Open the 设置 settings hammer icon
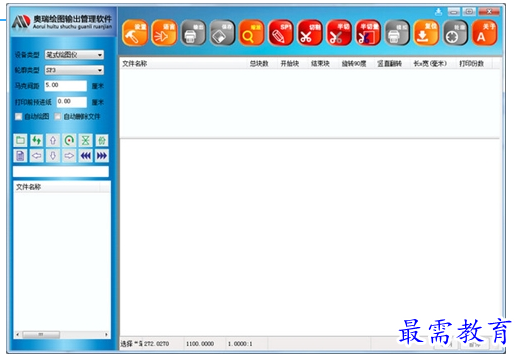The image size is (520, 363). click(135, 33)
